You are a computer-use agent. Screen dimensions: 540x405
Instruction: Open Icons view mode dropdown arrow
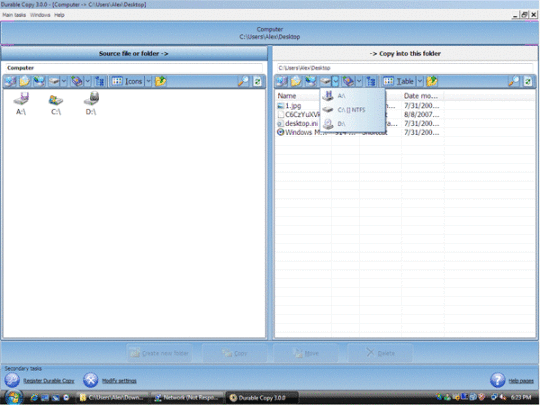pos(148,81)
